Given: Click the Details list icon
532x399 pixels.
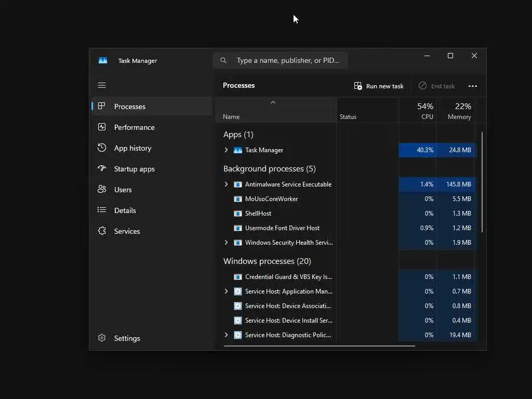Looking at the screenshot, I should coord(102,210).
